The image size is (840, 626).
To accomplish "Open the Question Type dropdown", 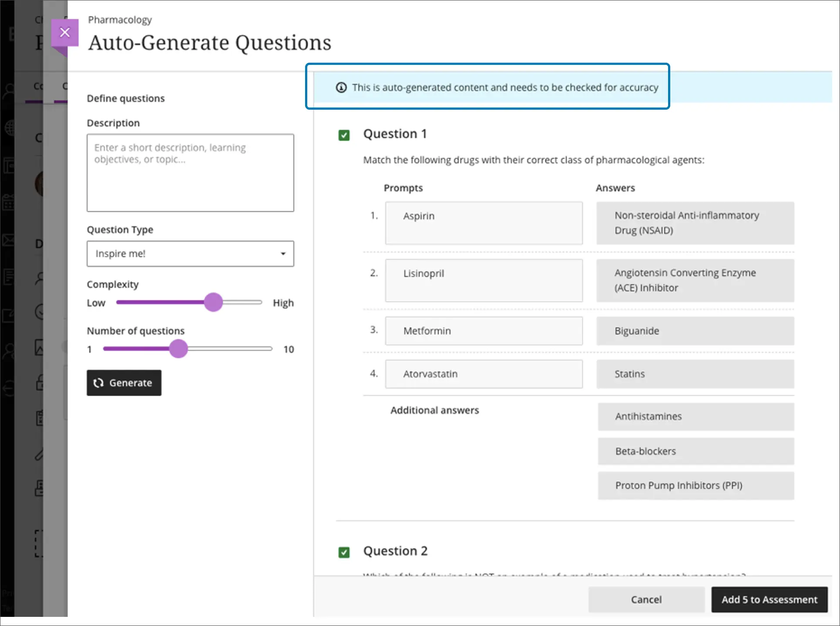I will (190, 253).
